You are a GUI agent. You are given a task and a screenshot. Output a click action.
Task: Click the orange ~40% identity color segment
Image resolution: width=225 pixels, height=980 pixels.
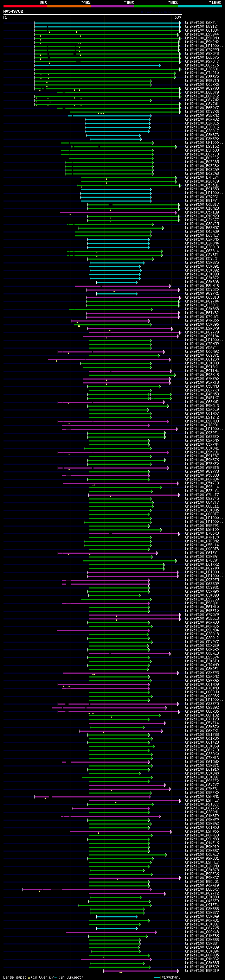[x=69, y=6]
